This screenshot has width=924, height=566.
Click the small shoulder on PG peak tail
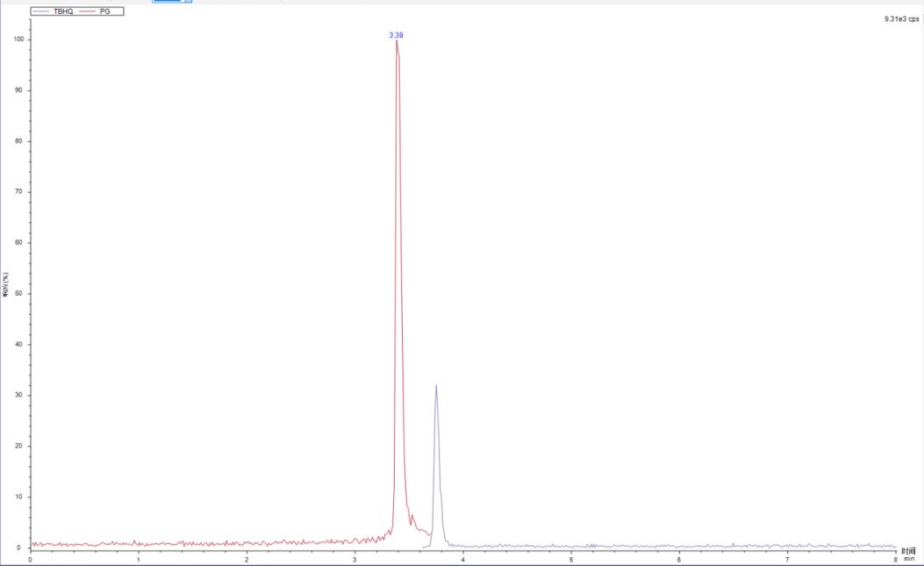[x=412, y=516]
